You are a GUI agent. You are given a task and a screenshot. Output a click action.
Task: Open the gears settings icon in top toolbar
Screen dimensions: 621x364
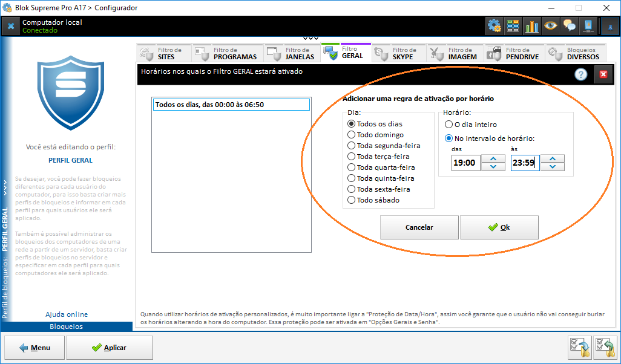coord(494,25)
